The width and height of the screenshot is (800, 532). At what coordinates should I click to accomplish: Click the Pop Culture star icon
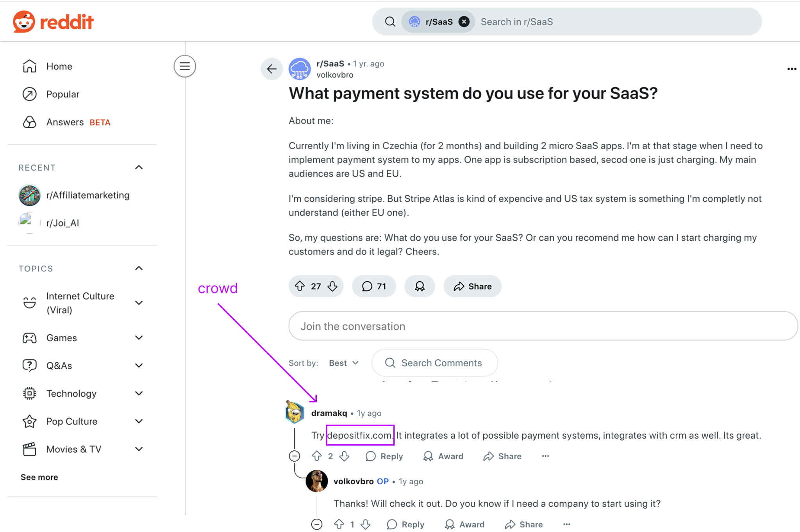pos(29,421)
